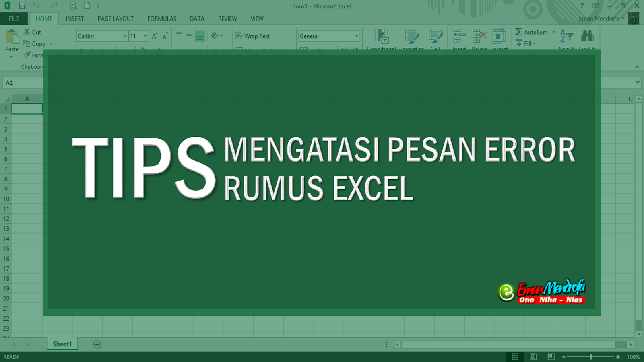This screenshot has height=362, width=644.
Task: Click the vertical scrollbar down arrow
Action: point(639,334)
